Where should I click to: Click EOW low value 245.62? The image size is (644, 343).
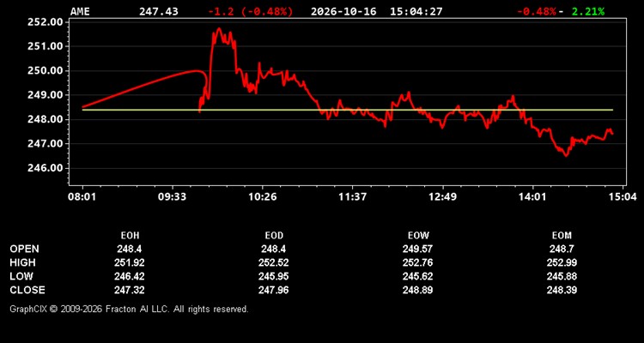click(x=417, y=276)
